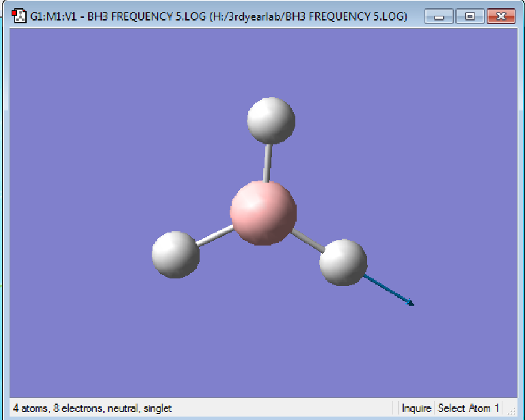This screenshot has height=420, width=525.
Task: Click '4 atoms, 8 electrons, neutral, singlet' text
Action: 92,408
